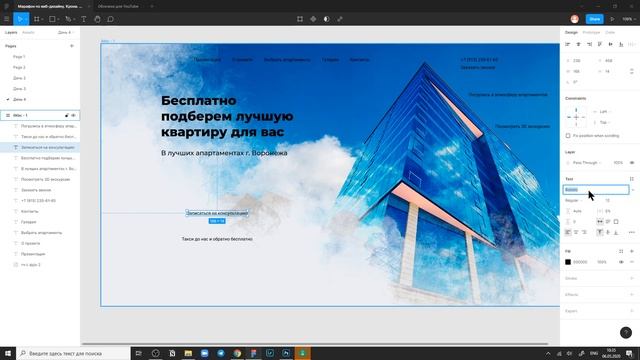
Task: Set text auto height resizing
Action: (608, 222)
